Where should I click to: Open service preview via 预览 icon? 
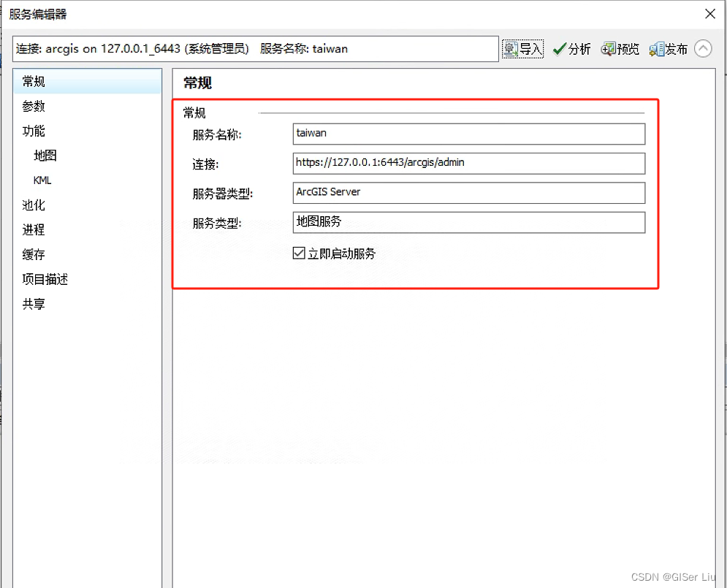620,48
